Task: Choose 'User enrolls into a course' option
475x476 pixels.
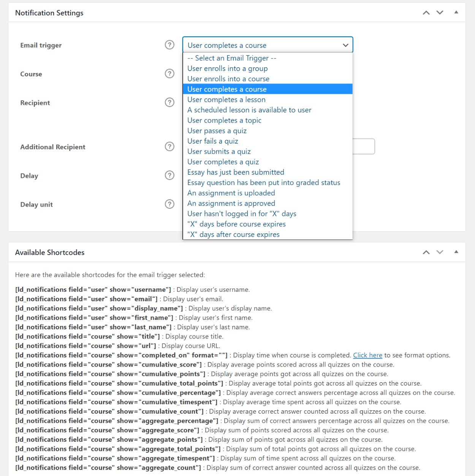Action: click(268, 79)
